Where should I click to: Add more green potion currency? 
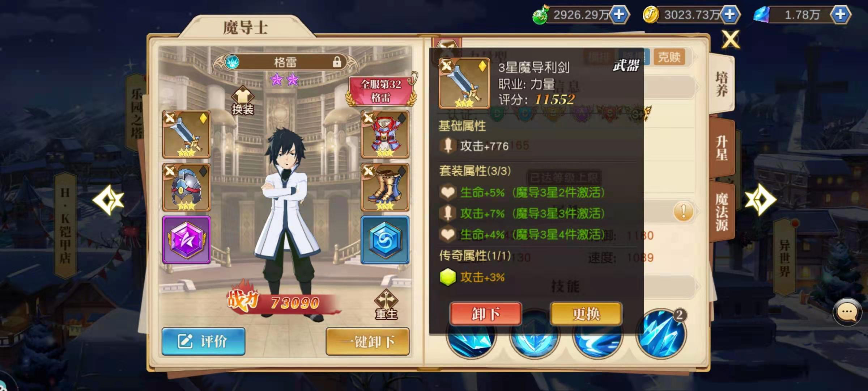[619, 14]
